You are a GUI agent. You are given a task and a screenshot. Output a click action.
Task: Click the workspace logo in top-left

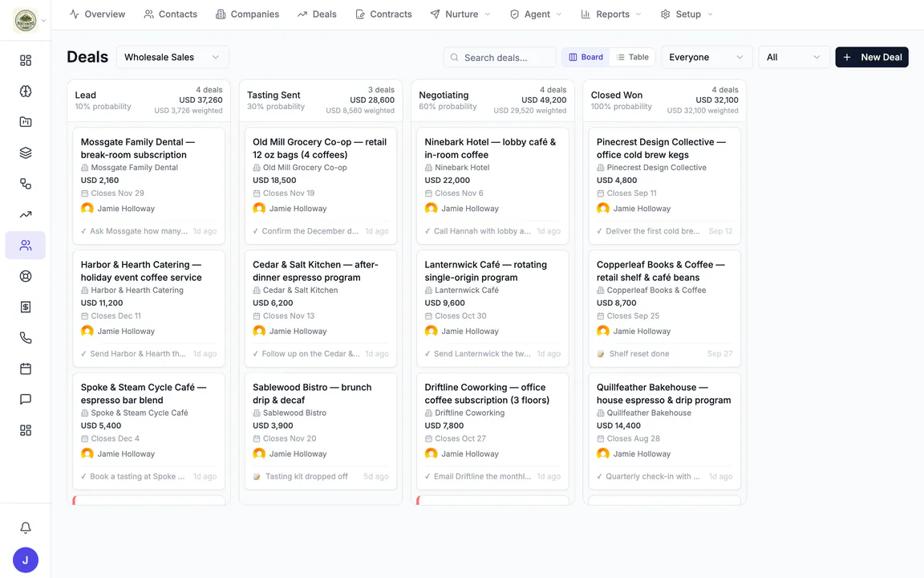(x=26, y=21)
